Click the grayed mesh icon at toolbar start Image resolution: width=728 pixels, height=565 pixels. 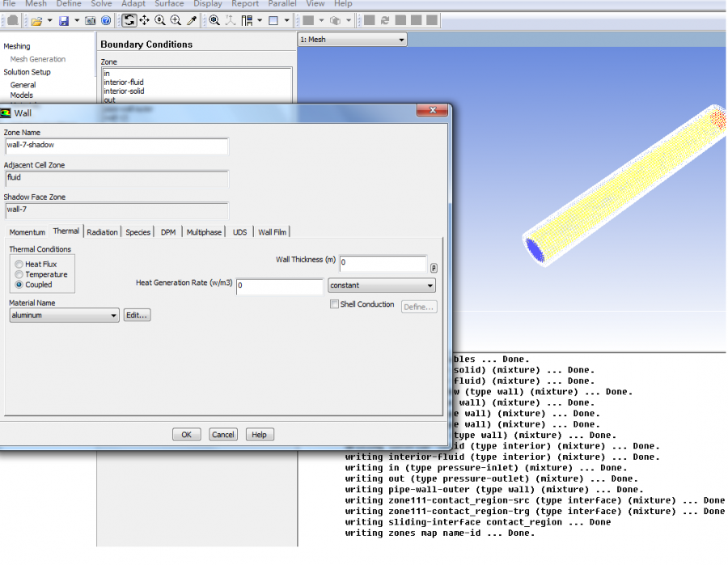pyautogui.click(x=13, y=20)
